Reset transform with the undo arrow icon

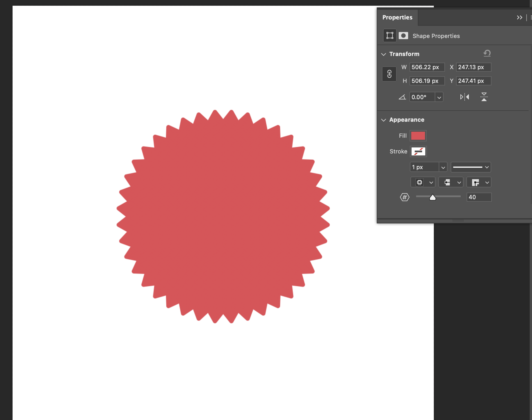487,53
